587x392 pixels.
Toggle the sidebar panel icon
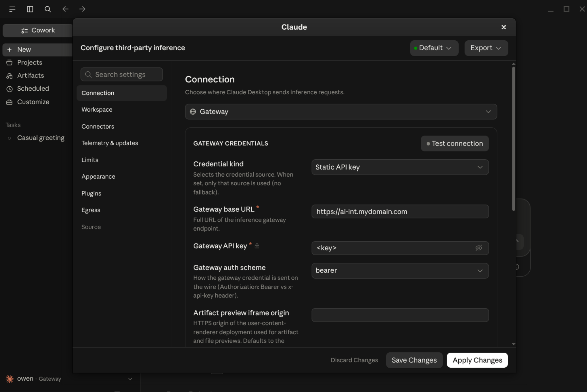(30, 9)
